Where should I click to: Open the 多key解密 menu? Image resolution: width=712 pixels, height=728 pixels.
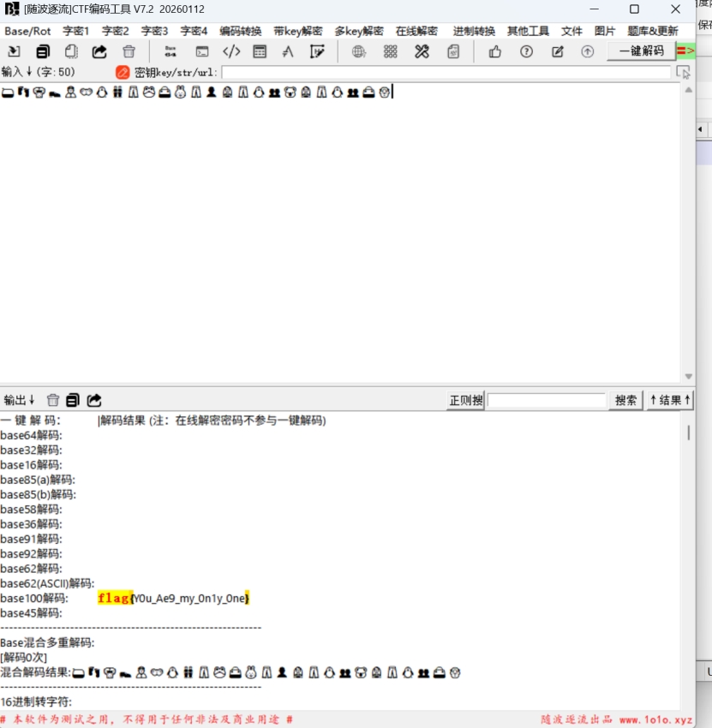coord(359,31)
